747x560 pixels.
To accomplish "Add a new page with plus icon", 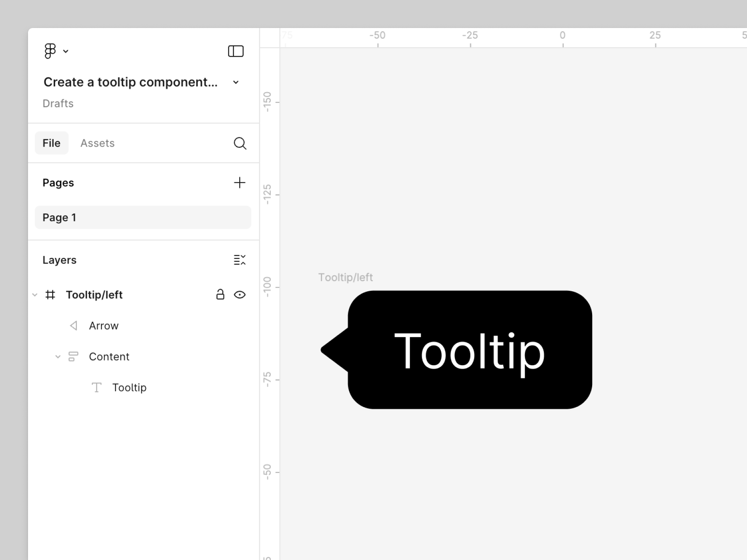I will [240, 182].
